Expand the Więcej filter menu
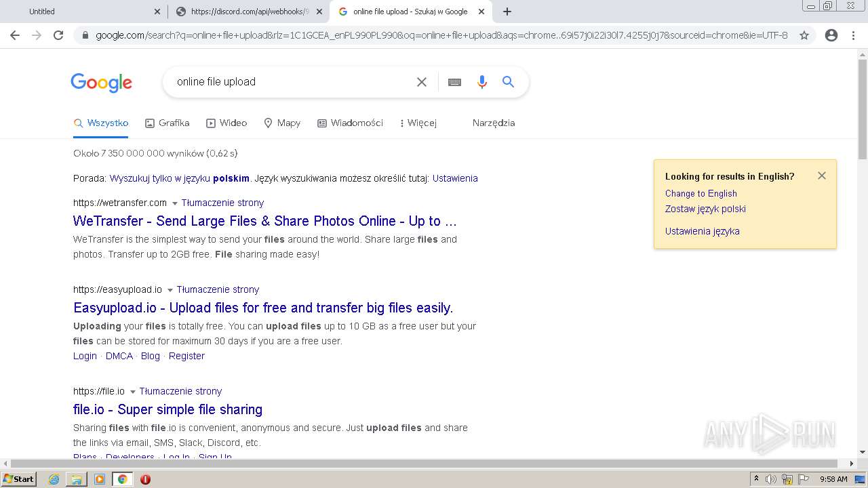868x488 pixels. [418, 123]
